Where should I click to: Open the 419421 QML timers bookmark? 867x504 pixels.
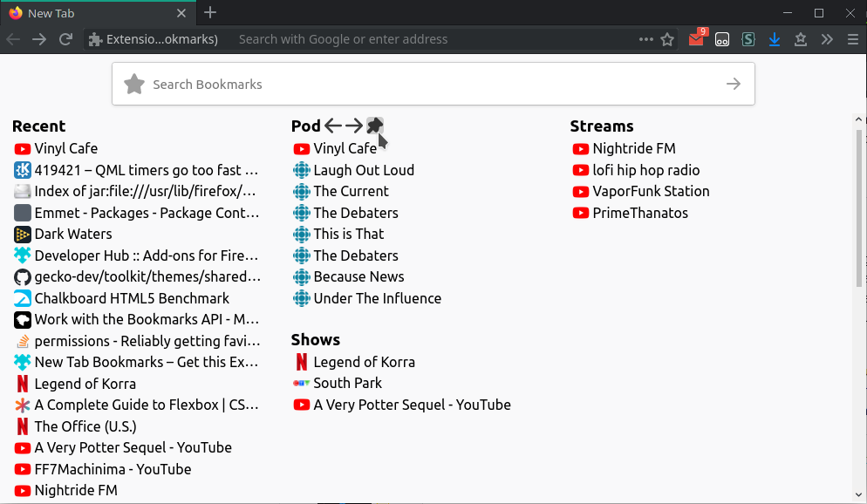pos(136,170)
